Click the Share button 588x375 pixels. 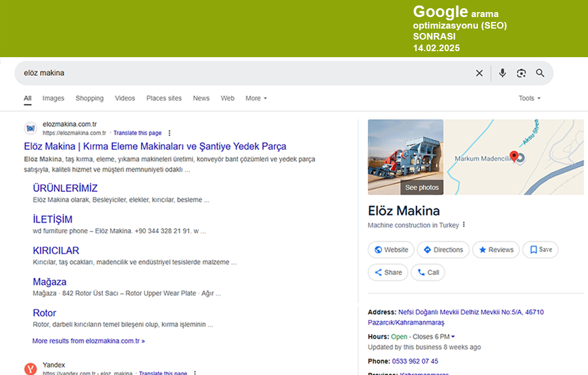[x=388, y=272]
